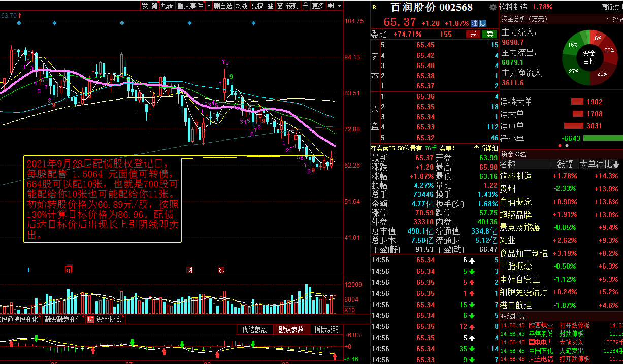
Task: Click the yellow R margin-trading icon
Action: click(374, 7)
